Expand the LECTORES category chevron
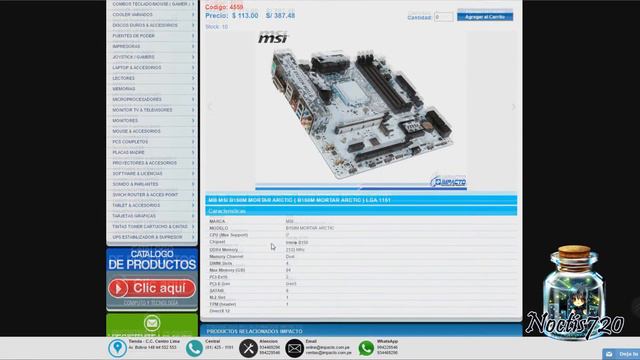The image size is (640, 360). pos(193,78)
